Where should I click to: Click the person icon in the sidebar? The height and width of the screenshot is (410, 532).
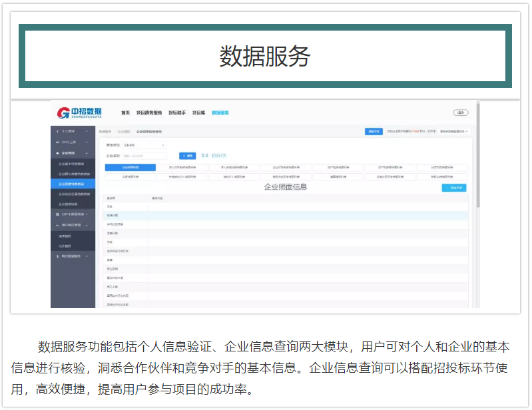click(x=57, y=132)
